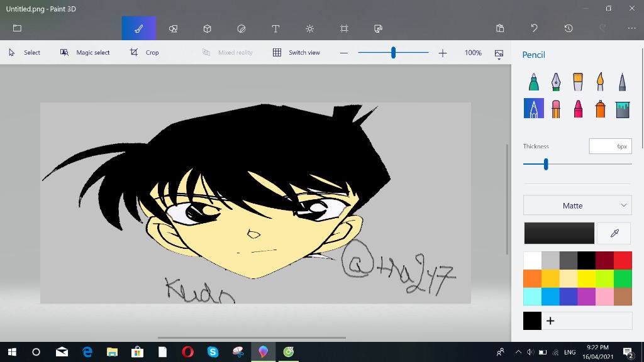Viewport: 644px width, 362px height.
Task: Click the Thickness slider handle
Action: coord(546,164)
